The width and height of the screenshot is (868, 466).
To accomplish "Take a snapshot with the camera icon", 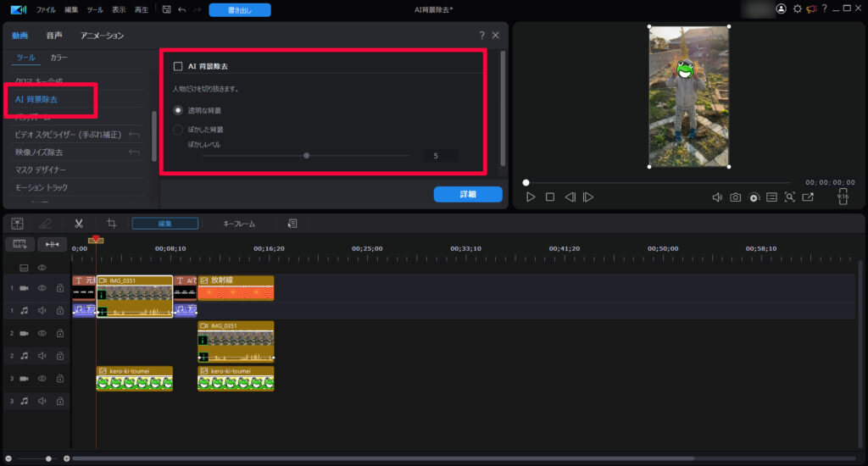I will tap(735, 197).
